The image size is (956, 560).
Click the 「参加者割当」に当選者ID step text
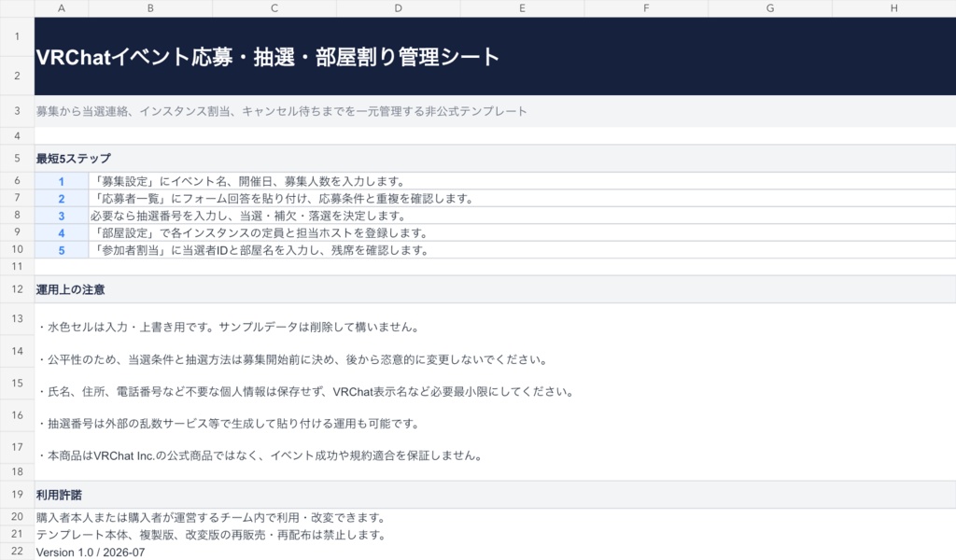(260, 250)
